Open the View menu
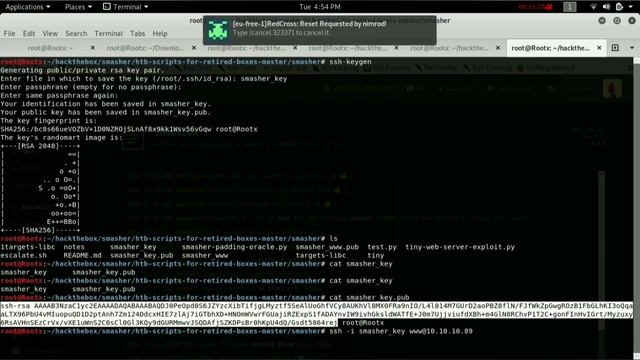640x360 pixels. [50, 33]
